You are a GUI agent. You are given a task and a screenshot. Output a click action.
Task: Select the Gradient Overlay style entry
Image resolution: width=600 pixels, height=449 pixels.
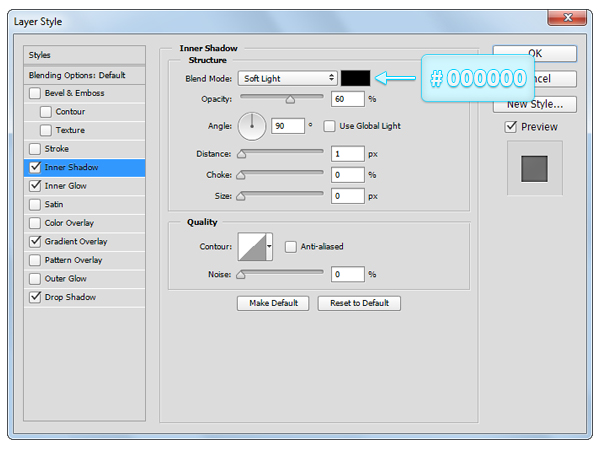pyautogui.click(x=76, y=241)
